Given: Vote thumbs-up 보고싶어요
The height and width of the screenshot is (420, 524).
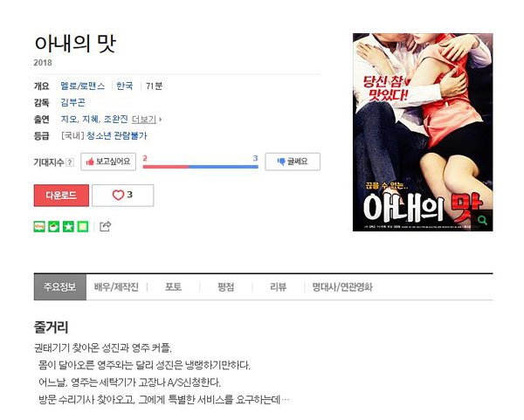Looking at the screenshot, I should tap(108, 162).
